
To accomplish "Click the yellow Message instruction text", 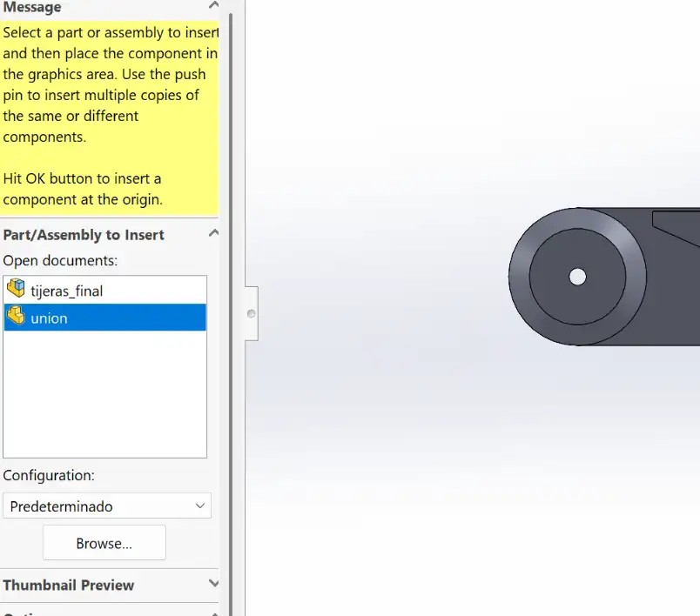I will [x=110, y=116].
